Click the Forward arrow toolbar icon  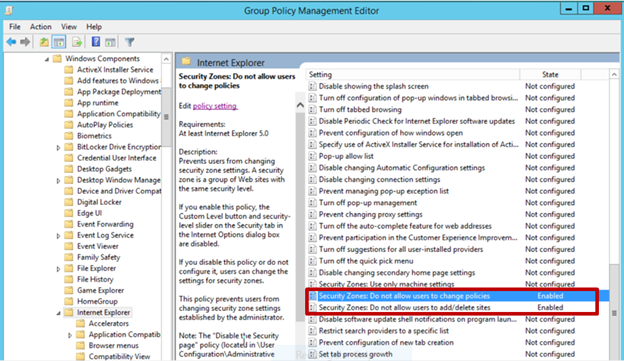pos(25,42)
